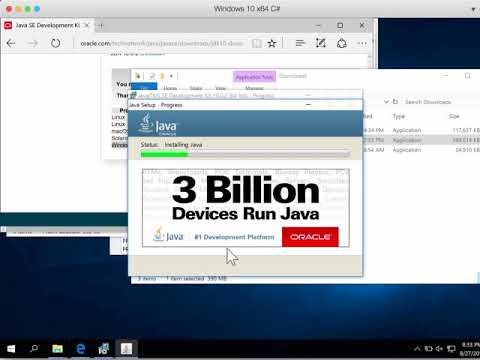The height and width of the screenshot is (360, 480).
Task: Click the installer icon on the taskbar
Action: (x=104, y=349)
